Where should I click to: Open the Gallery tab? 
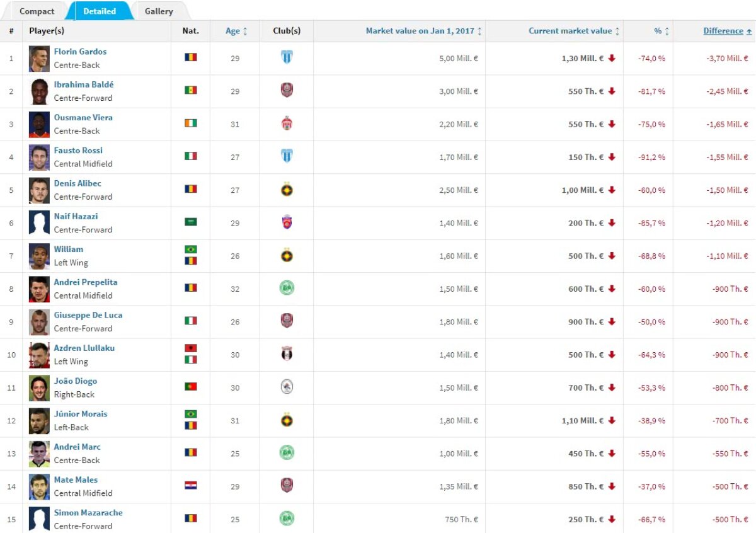click(159, 11)
